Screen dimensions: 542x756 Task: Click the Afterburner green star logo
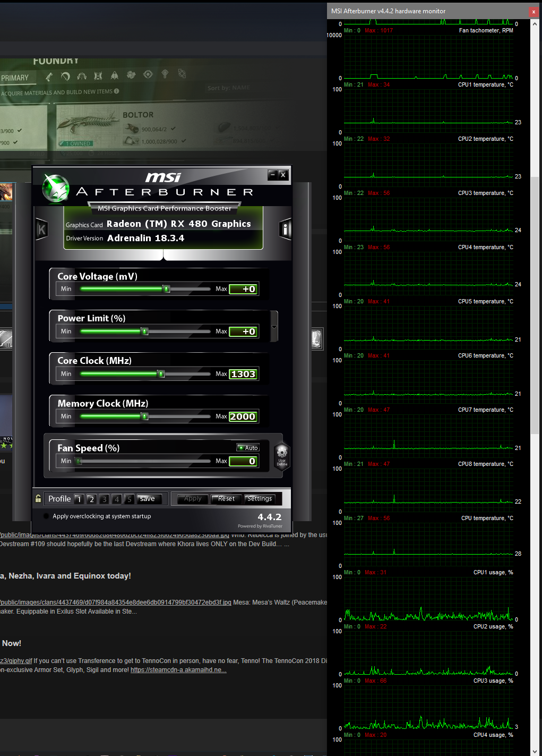56,188
